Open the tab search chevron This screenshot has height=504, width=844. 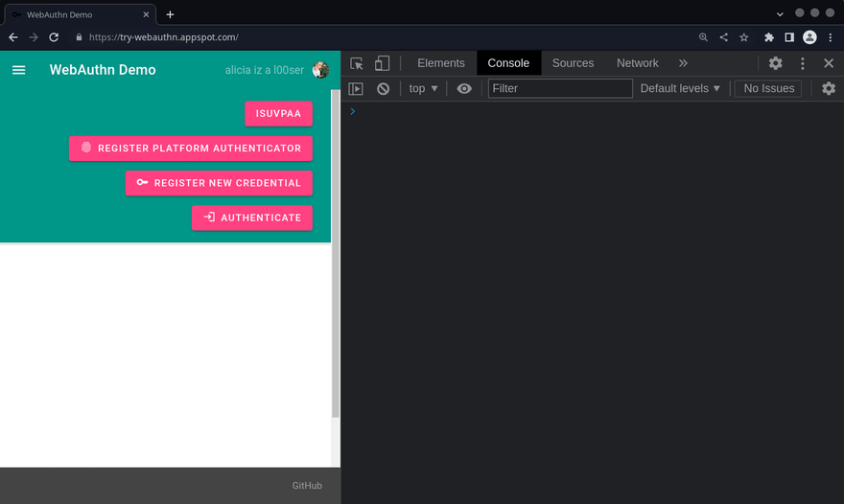tap(780, 14)
